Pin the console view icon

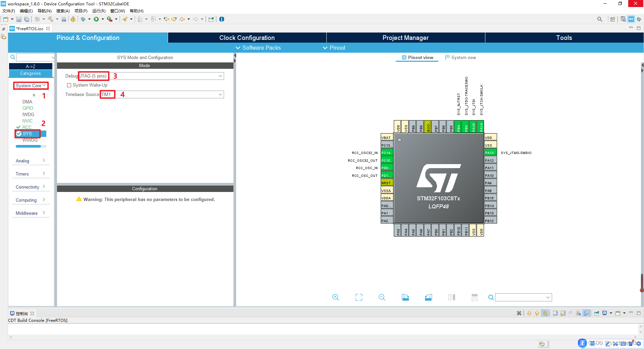[597, 313]
